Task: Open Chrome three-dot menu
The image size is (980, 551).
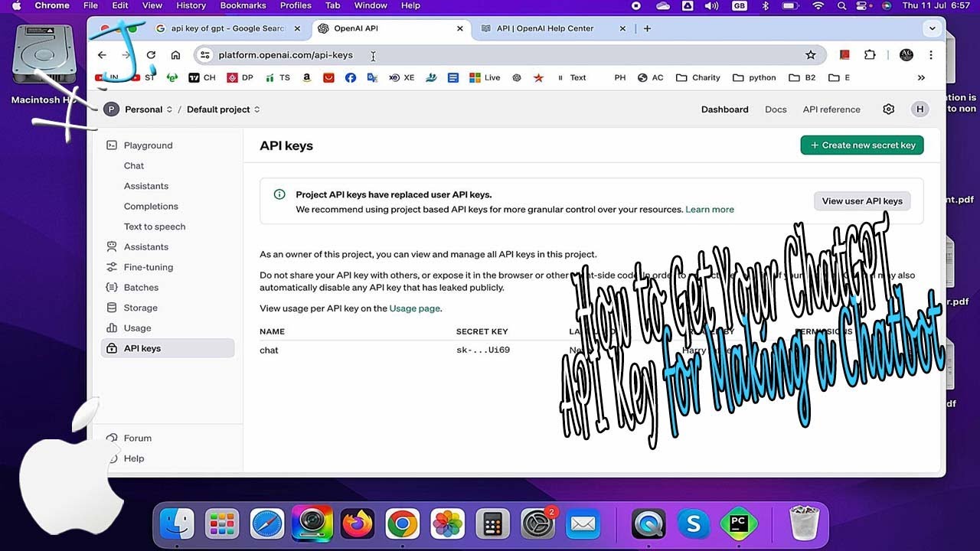Action: click(930, 55)
